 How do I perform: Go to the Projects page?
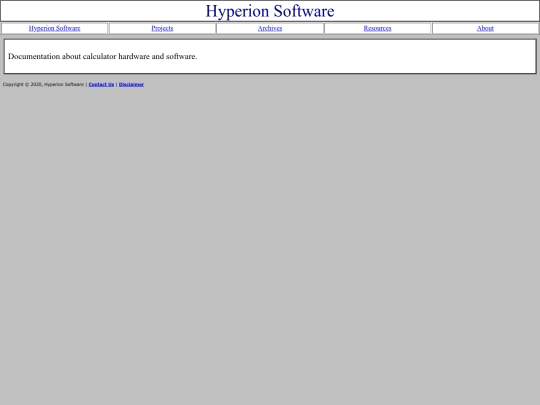pyautogui.click(x=162, y=28)
